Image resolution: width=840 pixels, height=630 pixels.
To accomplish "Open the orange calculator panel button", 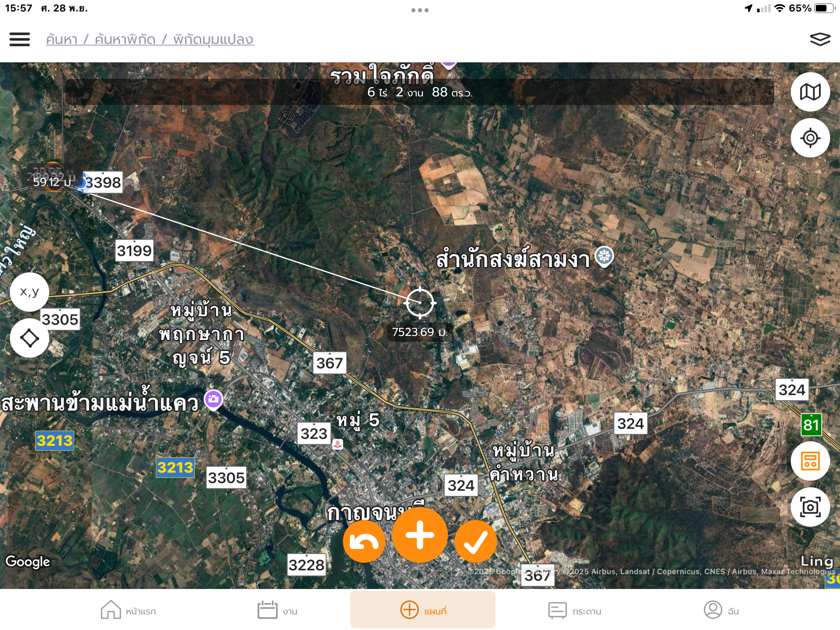I will pos(810,461).
